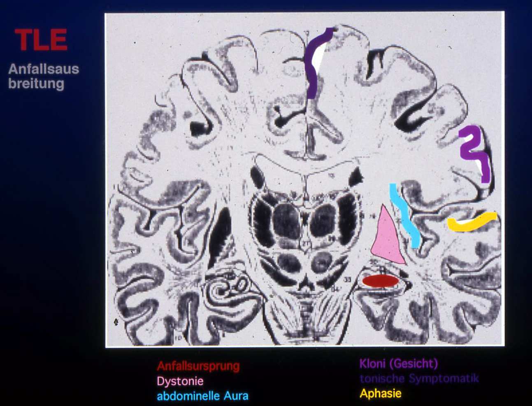
Task: Click the "tonische Symptomatik" legend label
Action: [419, 378]
